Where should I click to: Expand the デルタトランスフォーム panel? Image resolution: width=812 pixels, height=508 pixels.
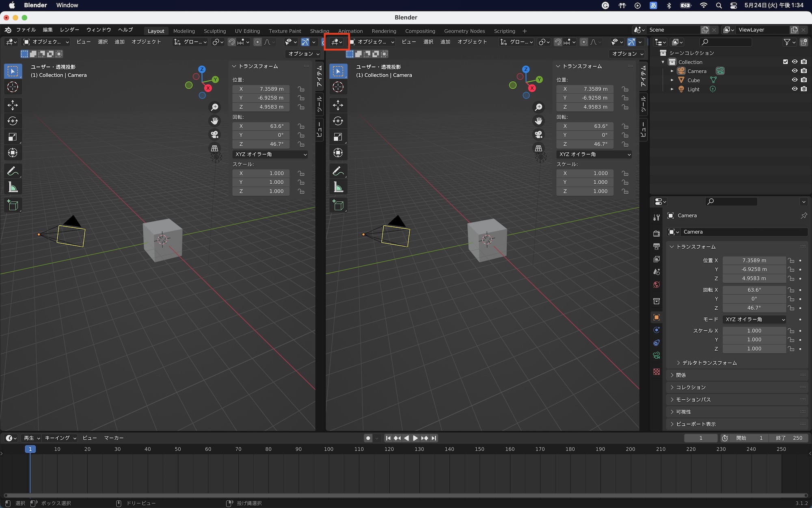click(x=709, y=363)
